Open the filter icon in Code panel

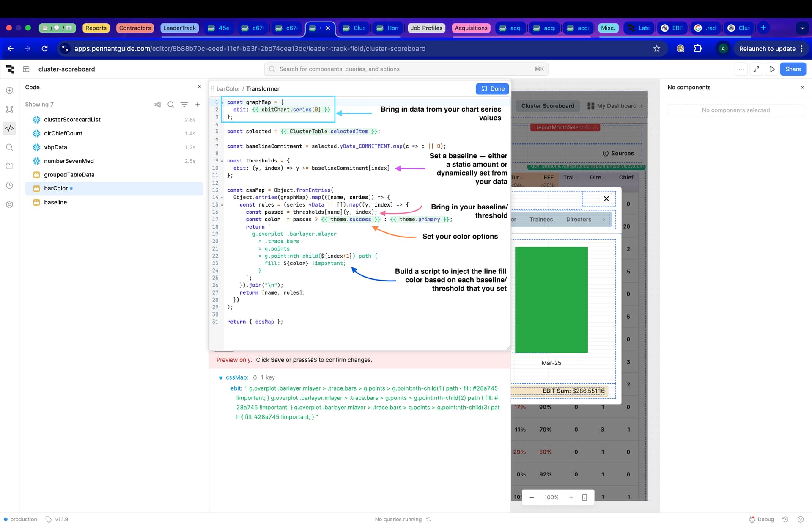(x=184, y=104)
